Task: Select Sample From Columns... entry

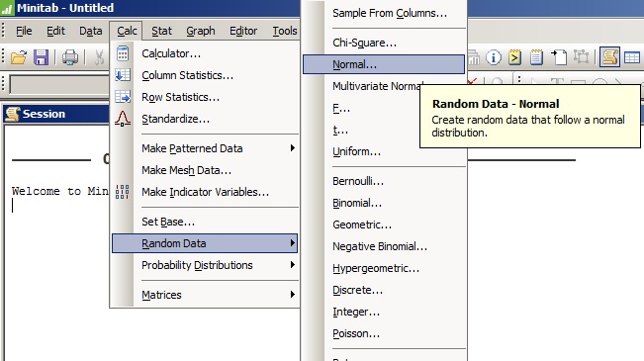Action: pos(390,13)
